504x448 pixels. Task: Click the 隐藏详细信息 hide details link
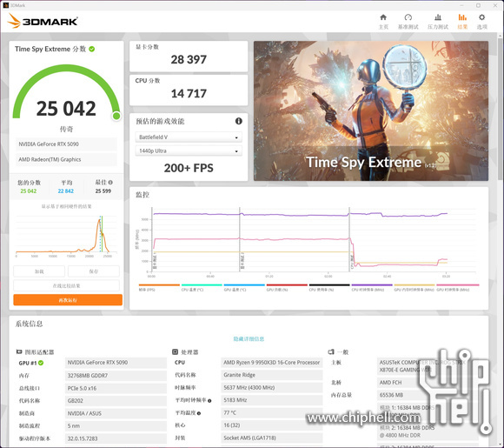pyautogui.click(x=249, y=338)
